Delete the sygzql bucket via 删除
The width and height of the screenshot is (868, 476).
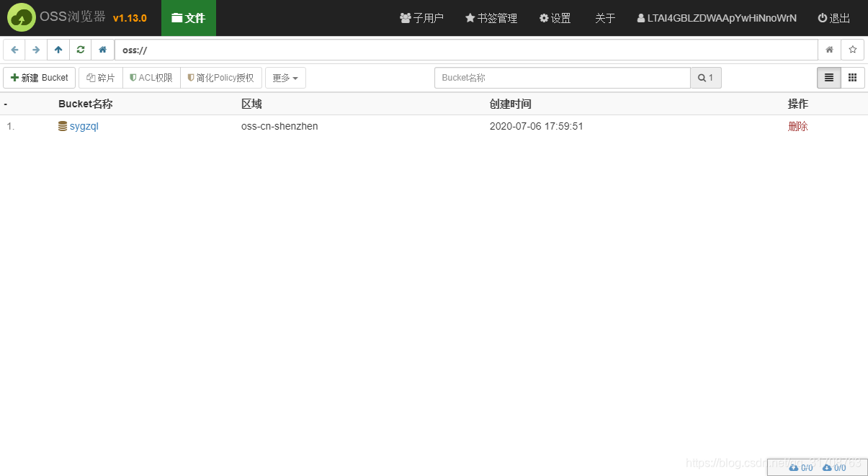(x=798, y=126)
